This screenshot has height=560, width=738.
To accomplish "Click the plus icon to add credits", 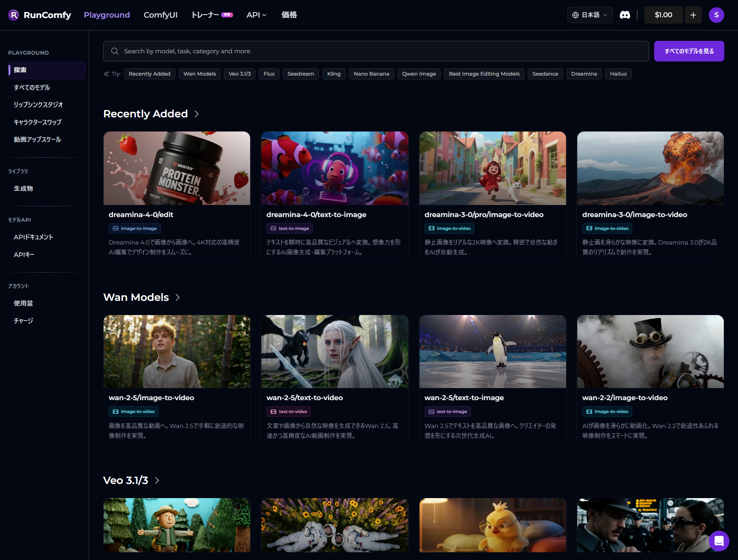I will click(x=693, y=15).
